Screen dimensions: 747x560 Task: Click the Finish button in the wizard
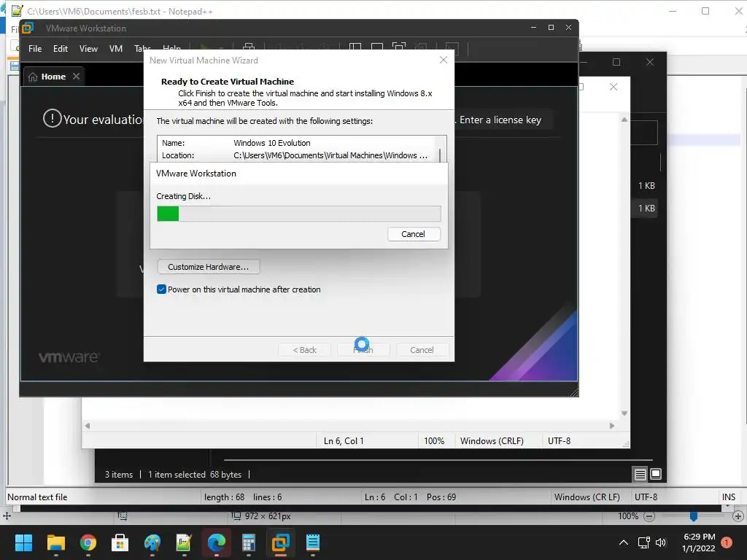(x=363, y=350)
